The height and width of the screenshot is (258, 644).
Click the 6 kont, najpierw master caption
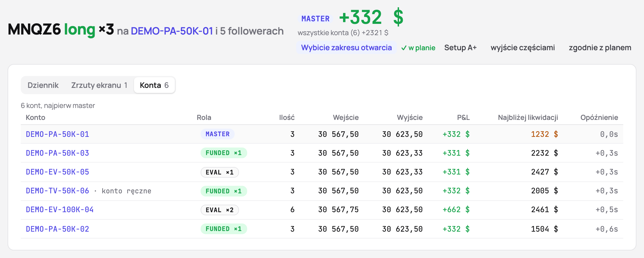point(58,105)
